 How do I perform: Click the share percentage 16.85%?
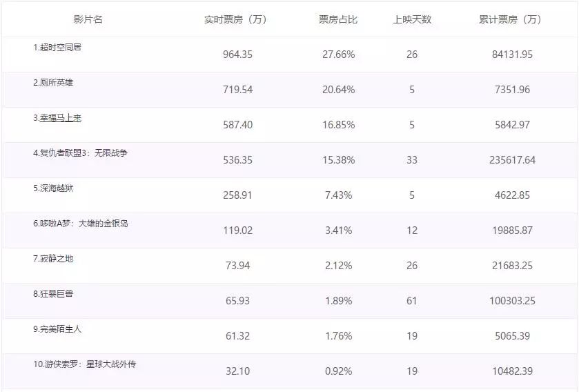click(339, 125)
